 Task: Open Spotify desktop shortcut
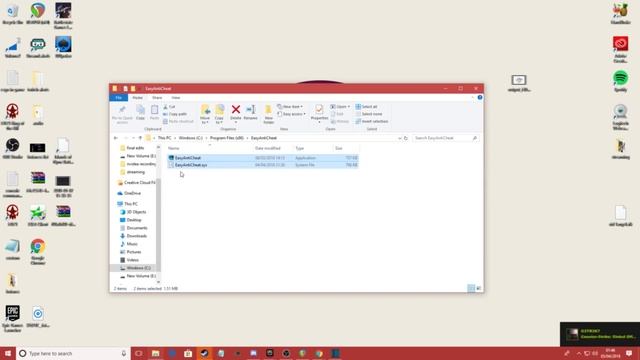point(620,81)
